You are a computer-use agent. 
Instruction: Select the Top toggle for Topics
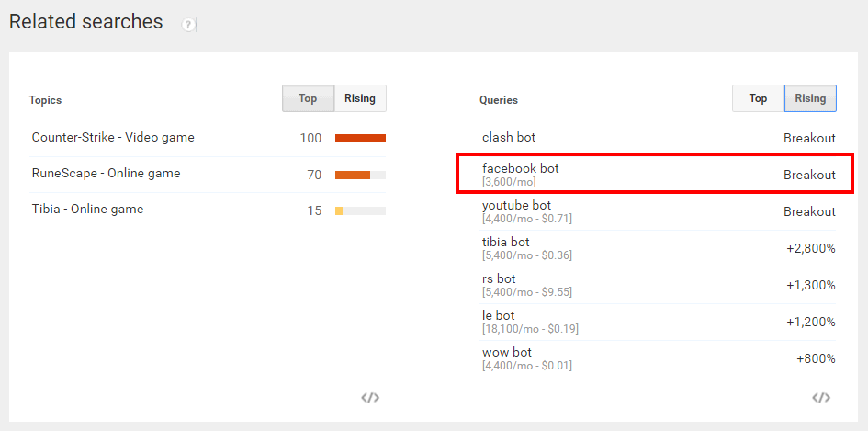[x=308, y=98]
